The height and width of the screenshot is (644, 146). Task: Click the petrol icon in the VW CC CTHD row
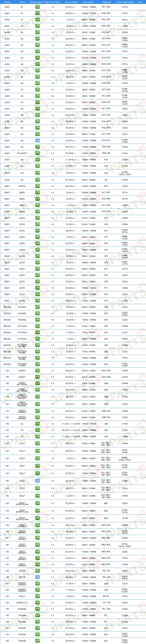(x=38, y=424)
